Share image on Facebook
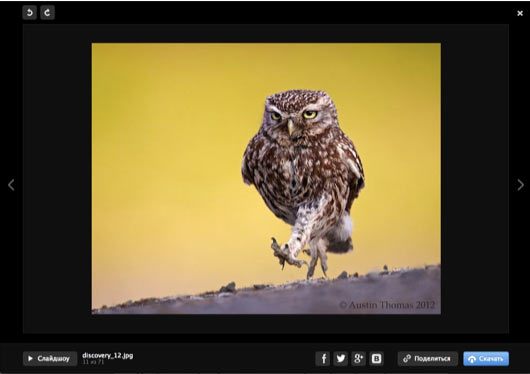 click(x=323, y=358)
